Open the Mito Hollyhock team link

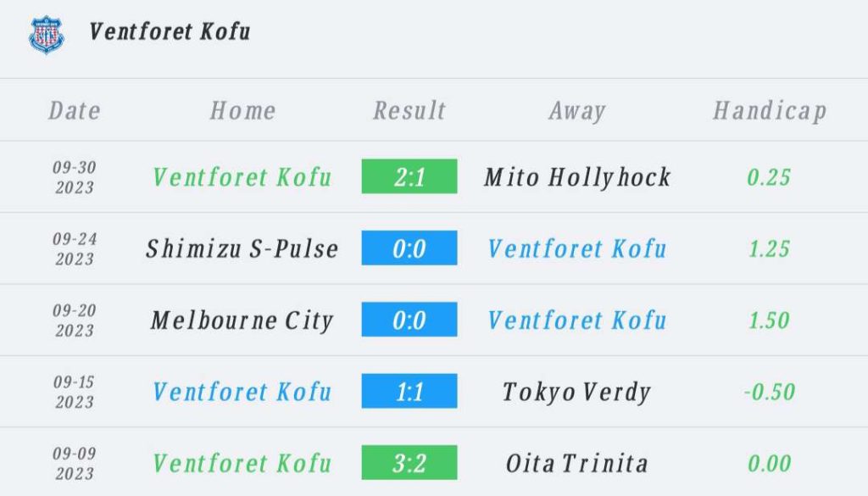[577, 178]
